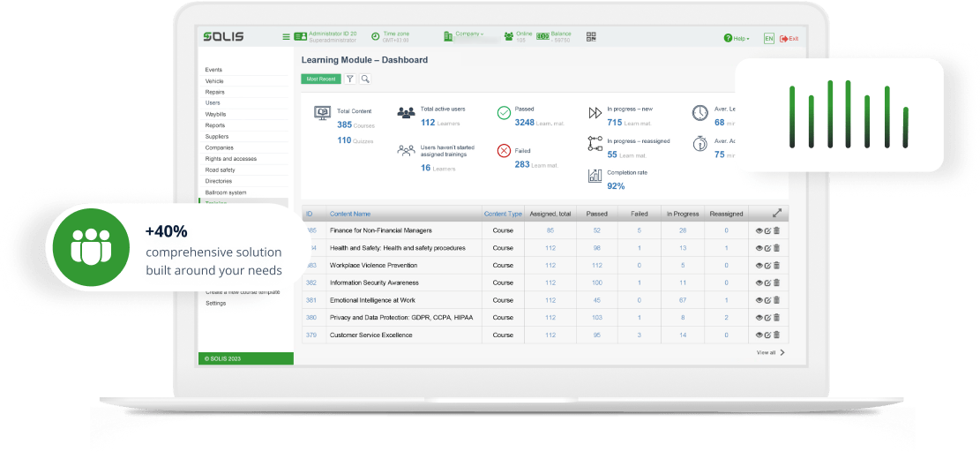Click Passed value 103 in Privacy row

click(x=597, y=318)
